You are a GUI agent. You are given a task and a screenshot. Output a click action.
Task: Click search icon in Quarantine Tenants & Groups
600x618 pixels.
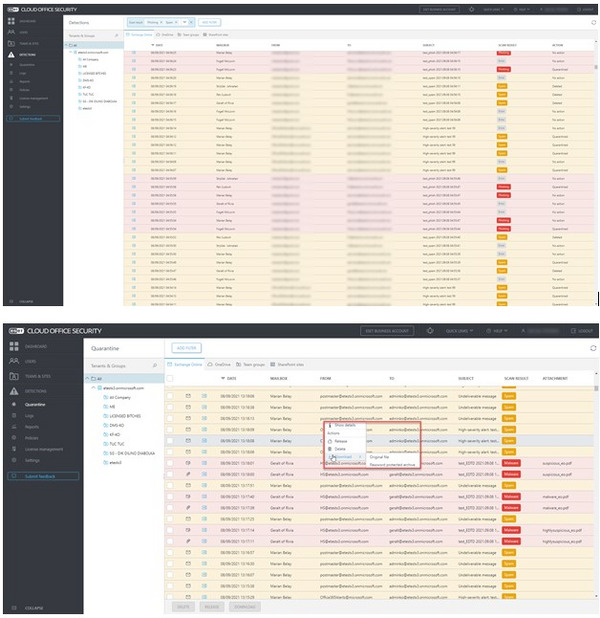tap(154, 366)
